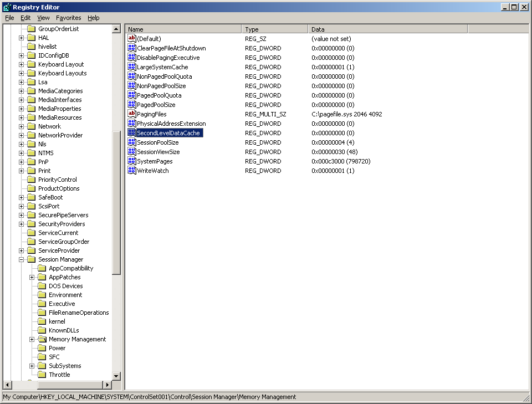
Task: Click the DWORD icon beside PagedPoolQuota
Action: [x=132, y=95]
